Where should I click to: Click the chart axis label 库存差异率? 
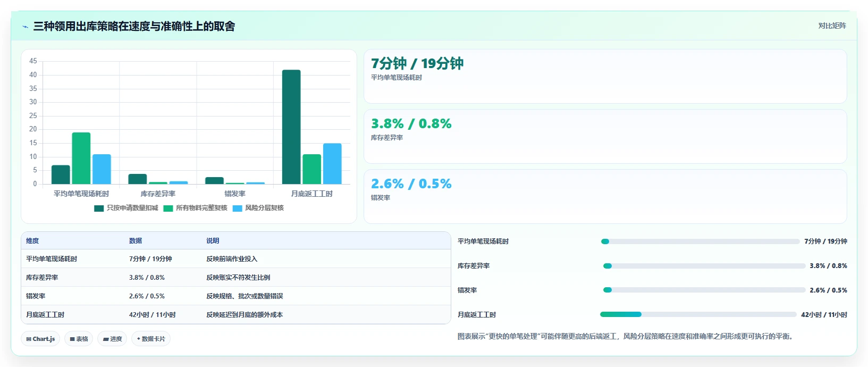tap(158, 194)
